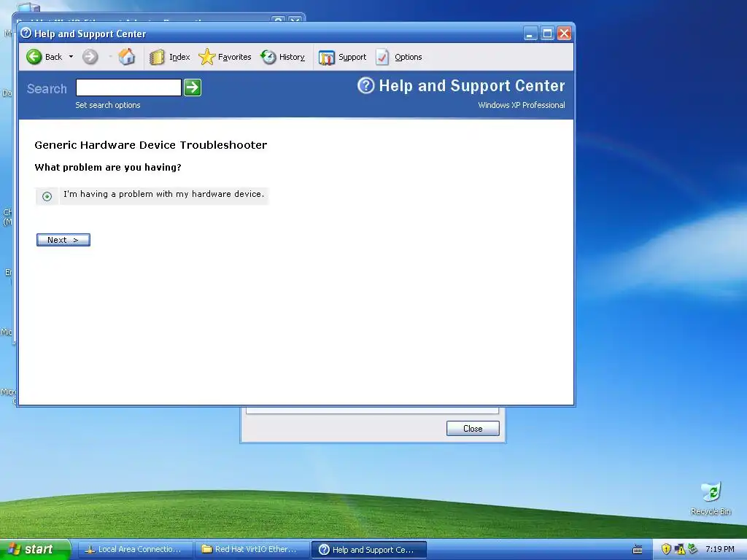Close the Help and Support Center window
This screenshot has width=747, height=560.
click(x=564, y=34)
